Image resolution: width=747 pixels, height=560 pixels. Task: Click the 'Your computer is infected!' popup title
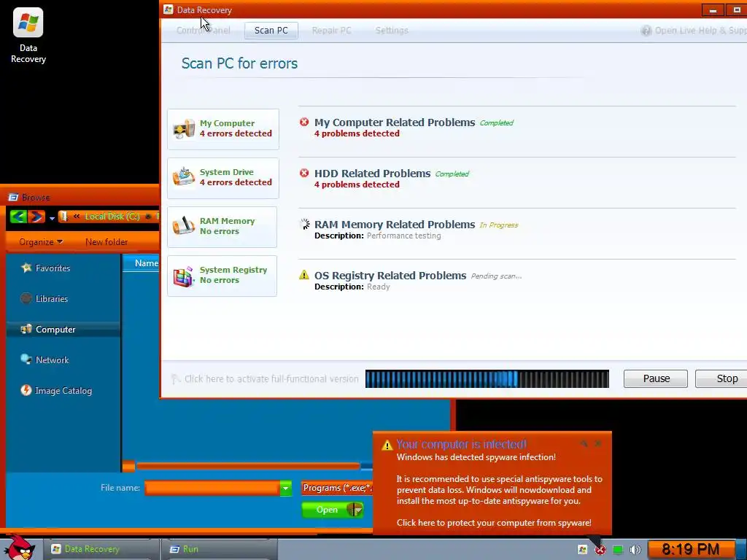tap(461, 444)
